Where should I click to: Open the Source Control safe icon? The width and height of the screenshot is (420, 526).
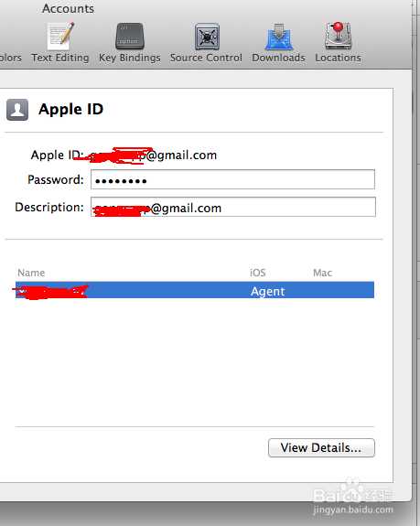(207, 37)
